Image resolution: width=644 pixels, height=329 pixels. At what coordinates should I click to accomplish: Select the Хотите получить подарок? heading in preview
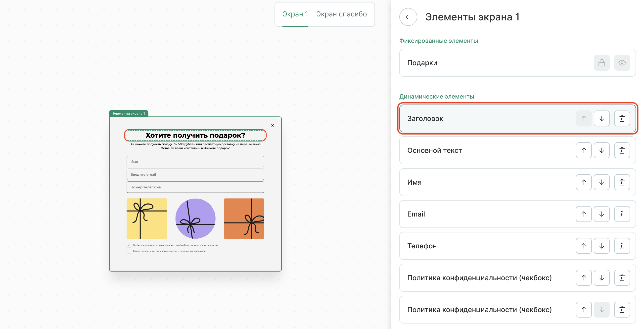coord(195,135)
